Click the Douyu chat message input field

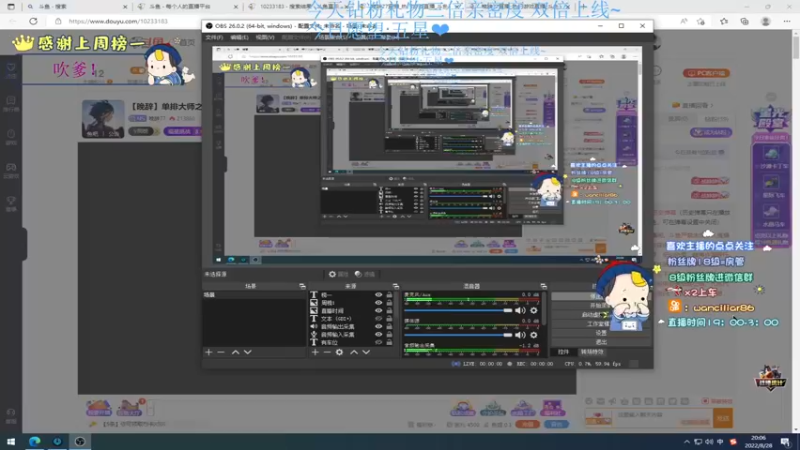(663, 418)
